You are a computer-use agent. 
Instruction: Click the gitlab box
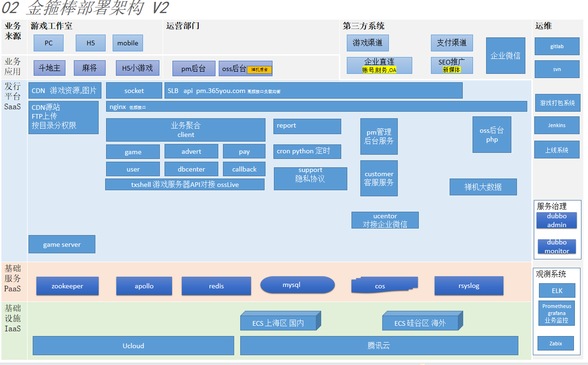(x=557, y=46)
